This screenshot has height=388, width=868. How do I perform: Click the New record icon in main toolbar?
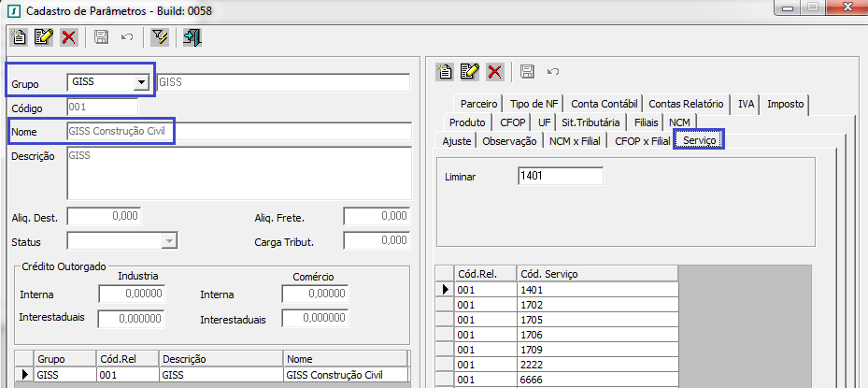(x=18, y=37)
